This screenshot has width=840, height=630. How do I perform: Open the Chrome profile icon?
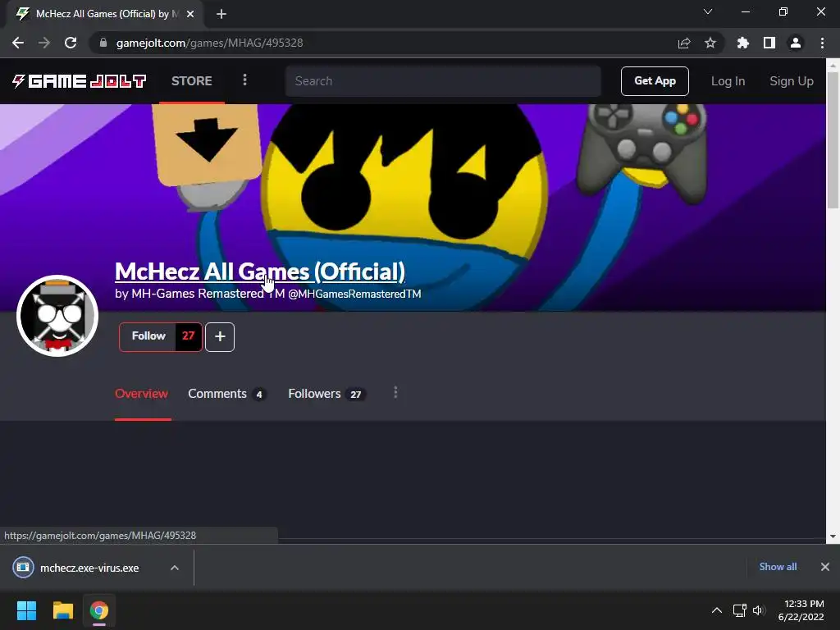click(796, 43)
